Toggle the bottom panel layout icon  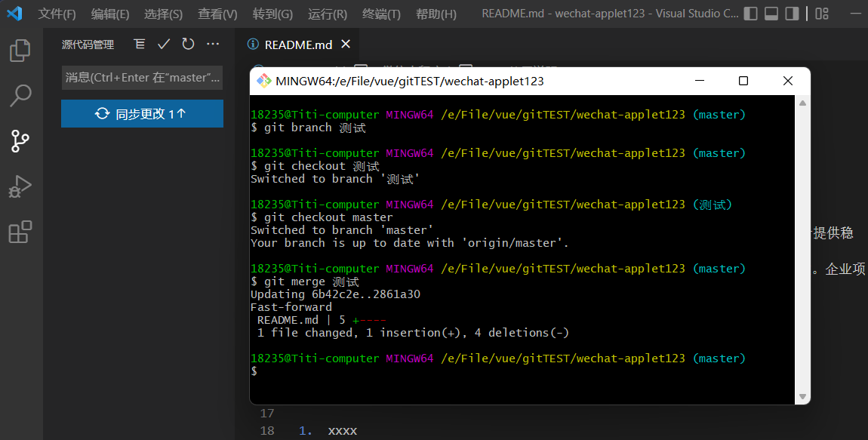771,14
